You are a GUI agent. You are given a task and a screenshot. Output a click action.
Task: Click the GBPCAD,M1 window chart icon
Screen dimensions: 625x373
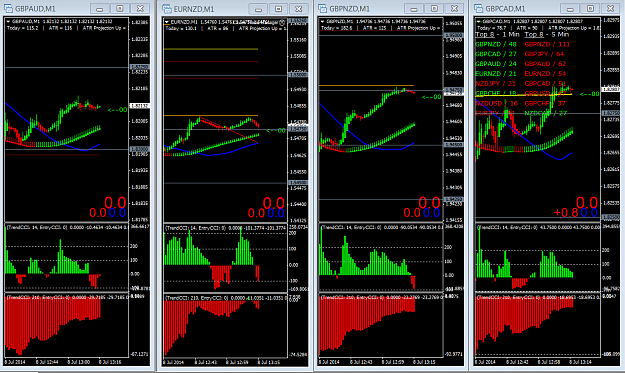[x=479, y=8]
